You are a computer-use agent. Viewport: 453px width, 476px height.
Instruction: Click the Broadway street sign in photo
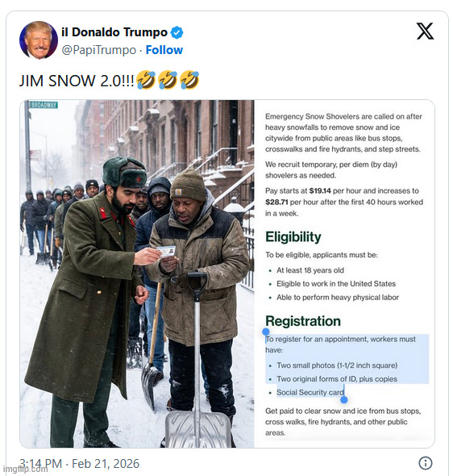pos(44,105)
